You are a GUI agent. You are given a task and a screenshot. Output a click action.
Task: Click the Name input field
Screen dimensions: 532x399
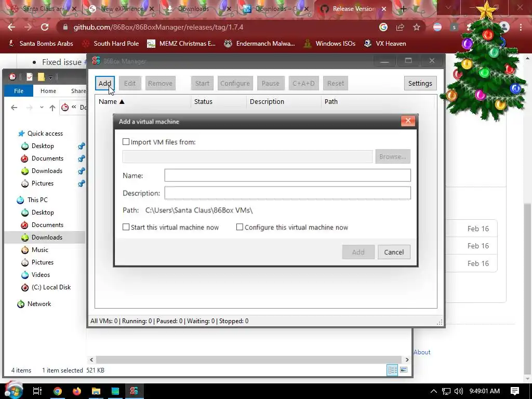[287, 176]
